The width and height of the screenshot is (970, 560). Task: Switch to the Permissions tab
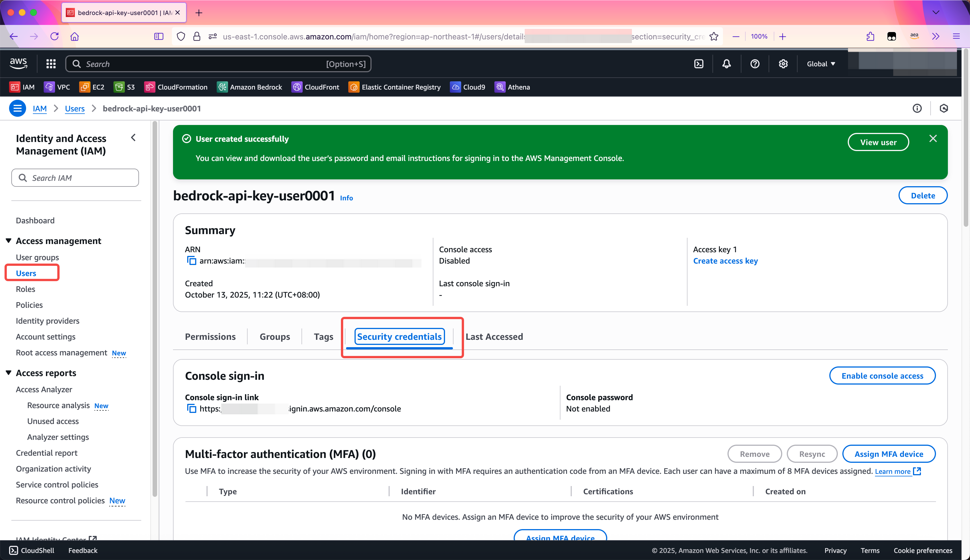(x=210, y=337)
